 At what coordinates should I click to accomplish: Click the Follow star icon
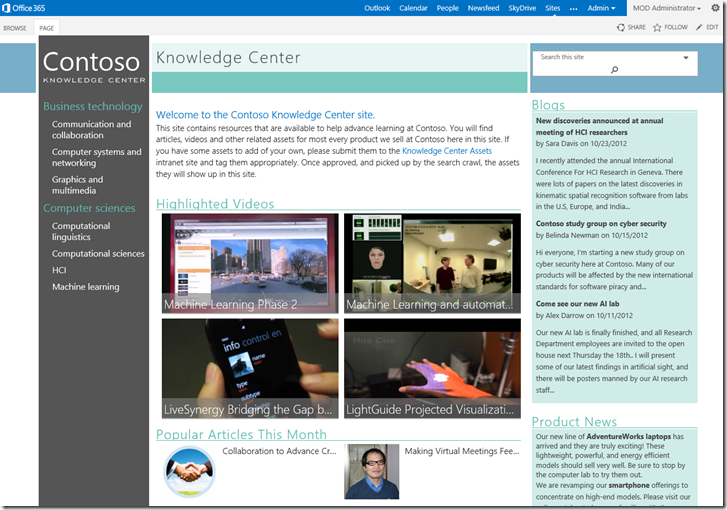pos(657,27)
